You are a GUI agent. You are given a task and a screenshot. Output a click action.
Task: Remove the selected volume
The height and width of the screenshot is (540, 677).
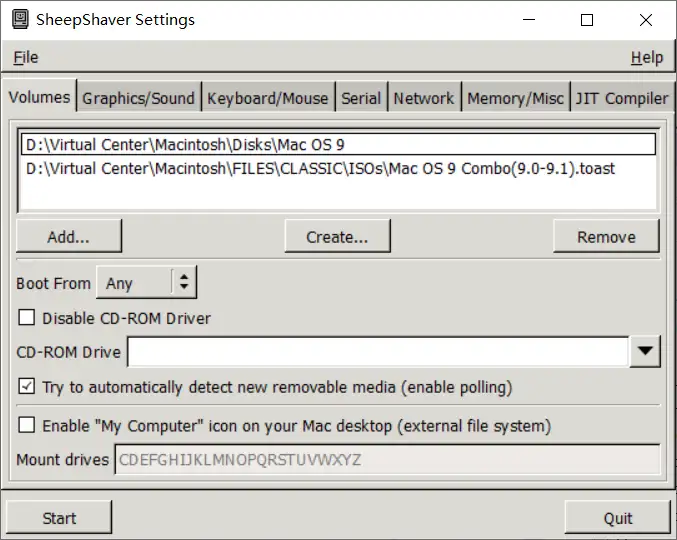click(x=606, y=236)
